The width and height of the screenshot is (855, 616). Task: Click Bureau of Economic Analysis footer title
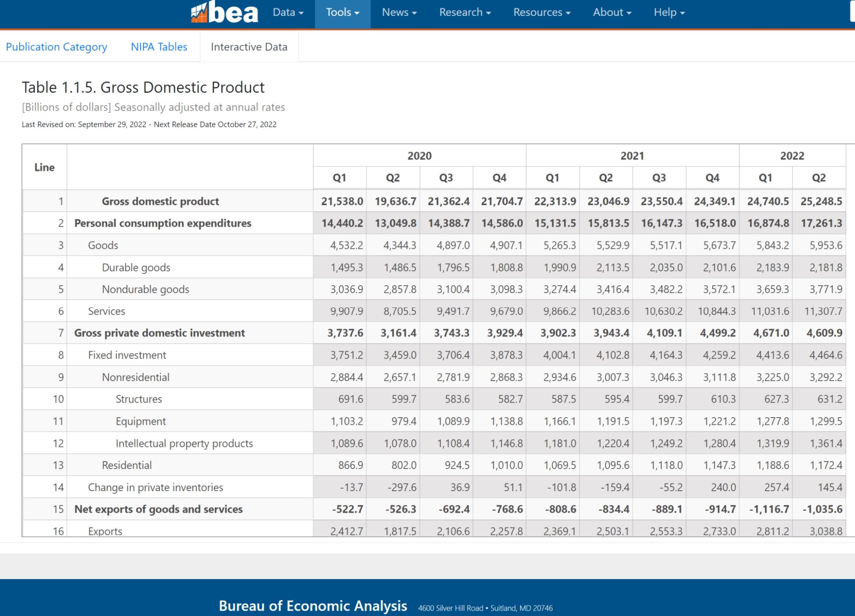tap(313, 606)
